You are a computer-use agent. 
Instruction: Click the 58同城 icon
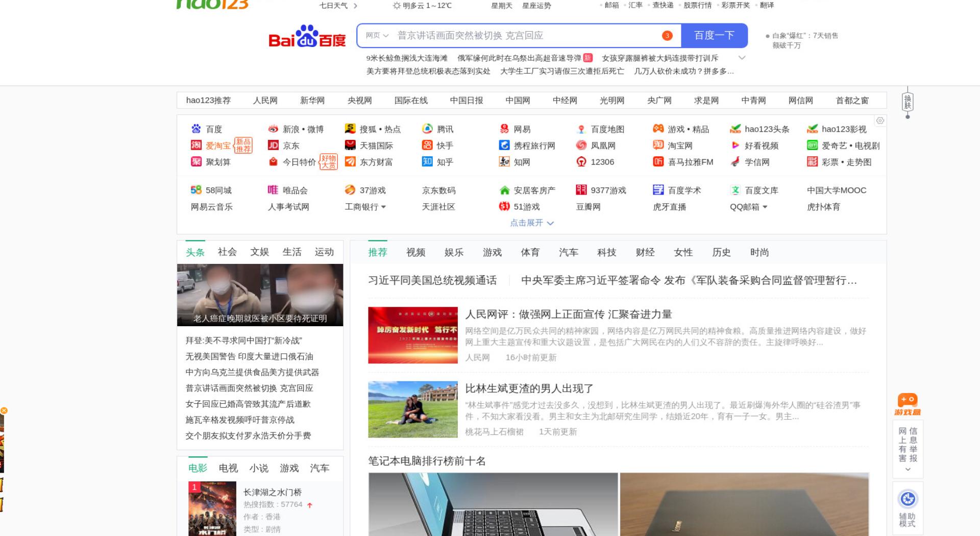(196, 190)
